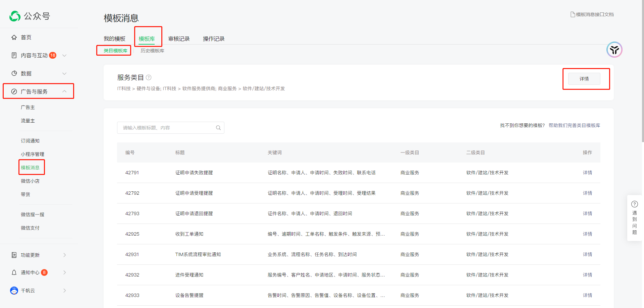
Task: Click the 设备告警提醒 title cell
Action: click(189, 295)
